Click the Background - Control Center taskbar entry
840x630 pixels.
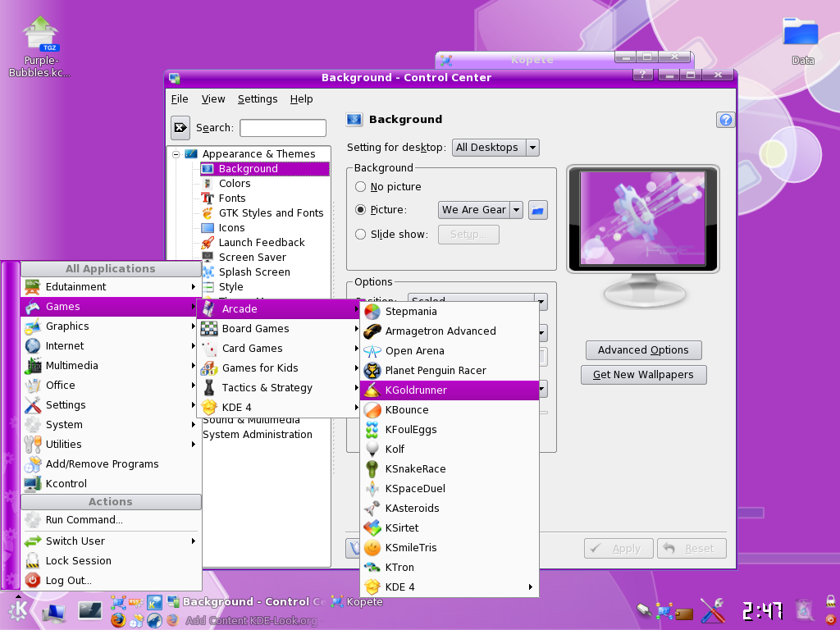pyautogui.click(x=246, y=601)
